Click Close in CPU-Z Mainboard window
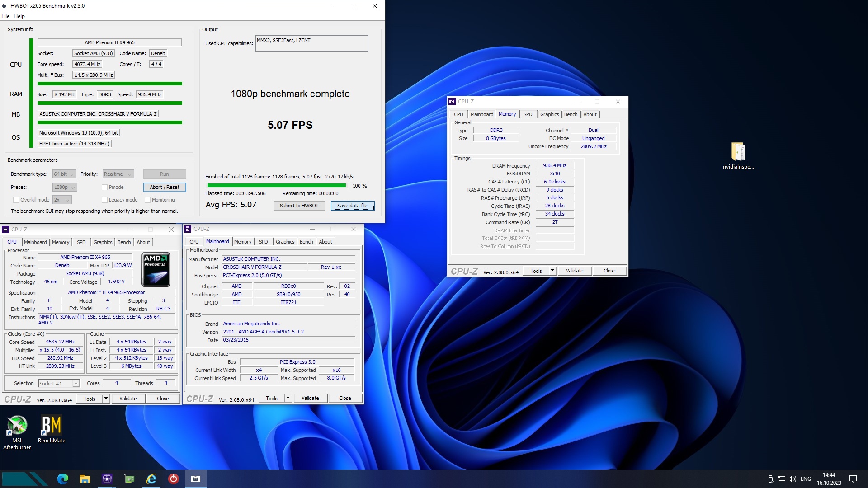The width and height of the screenshot is (868, 488). tap(345, 398)
